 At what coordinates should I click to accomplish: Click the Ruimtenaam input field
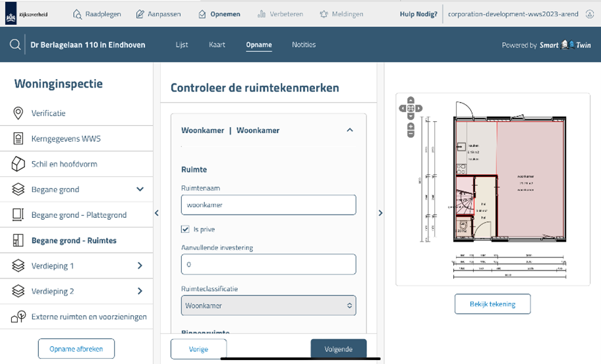pyautogui.click(x=268, y=205)
